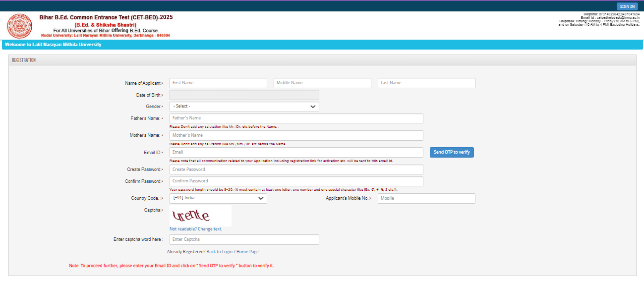Click the Mother's Name input
This screenshot has width=644, height=281.
pos(296,135)
